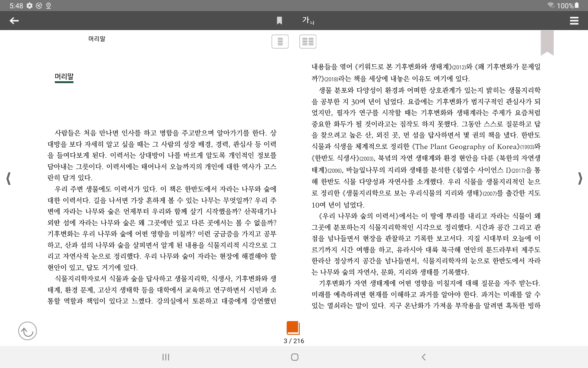Tap the Wi-Fi status icon

point(551,5)
